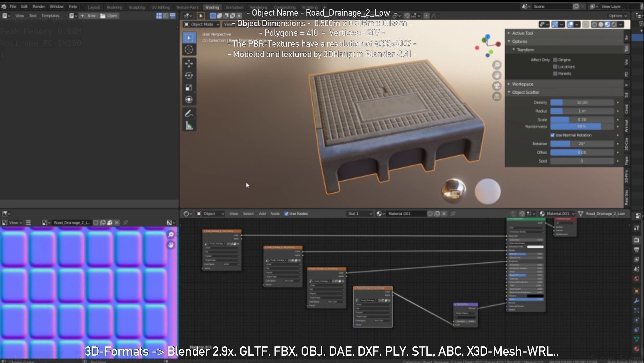
Task: Select the Rotate tool
Action: click(x=189, y=75)
